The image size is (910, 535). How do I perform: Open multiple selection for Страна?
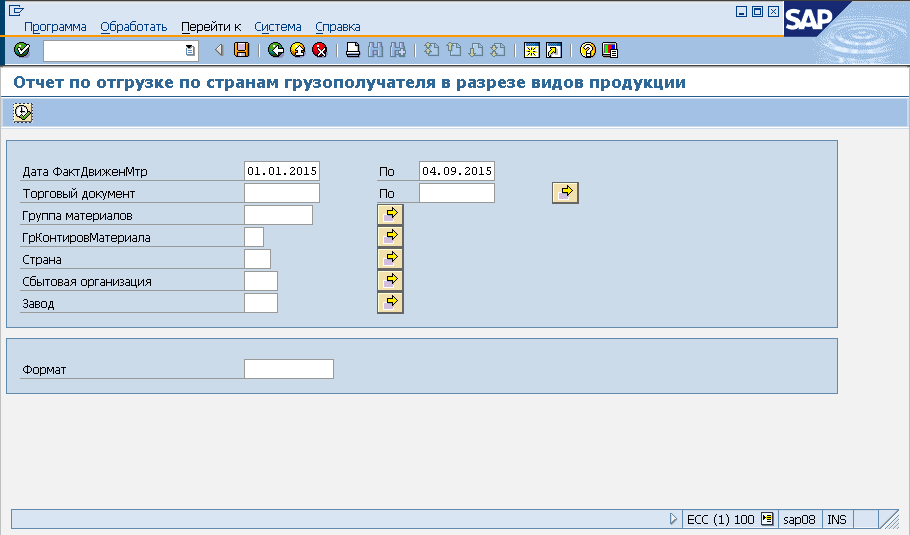click(x=390, y=259)
